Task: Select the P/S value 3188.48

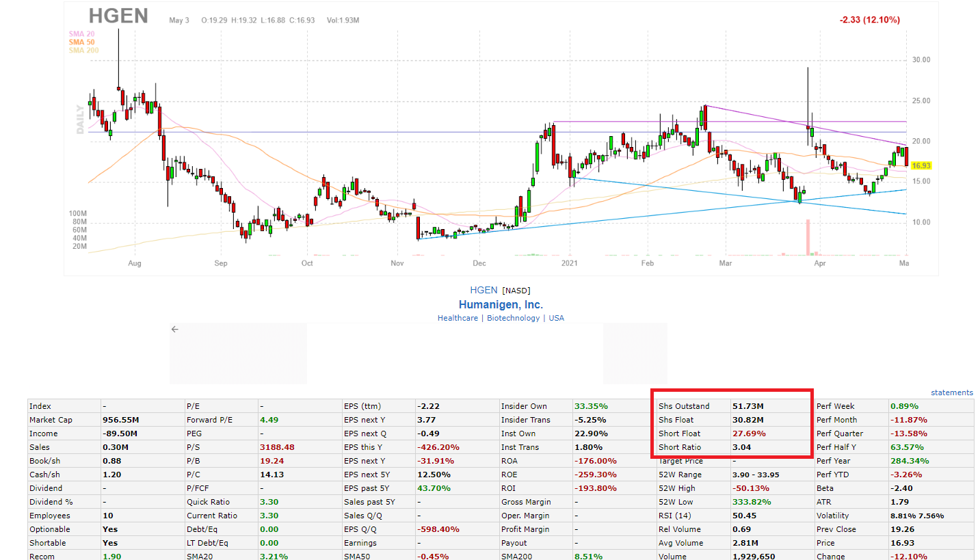Action: pos(277,447)
